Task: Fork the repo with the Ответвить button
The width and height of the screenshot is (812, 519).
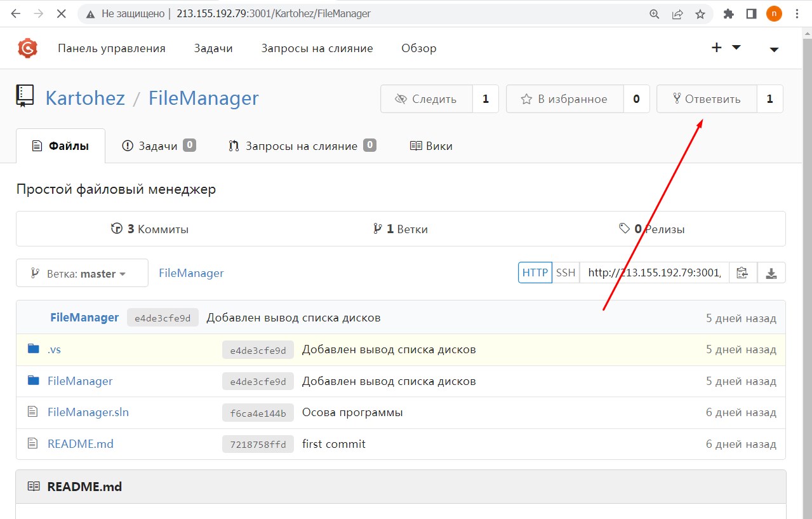Action: [x=707, y=99]
